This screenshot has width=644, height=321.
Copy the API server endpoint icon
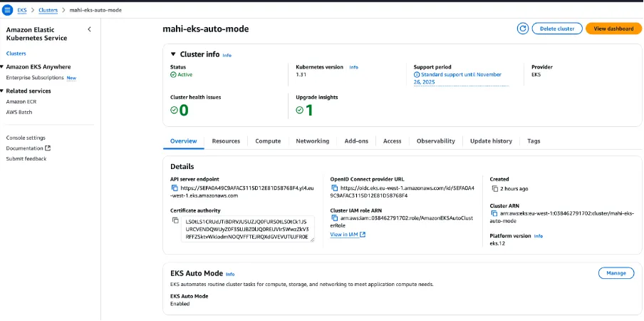(x=175, y=188)
